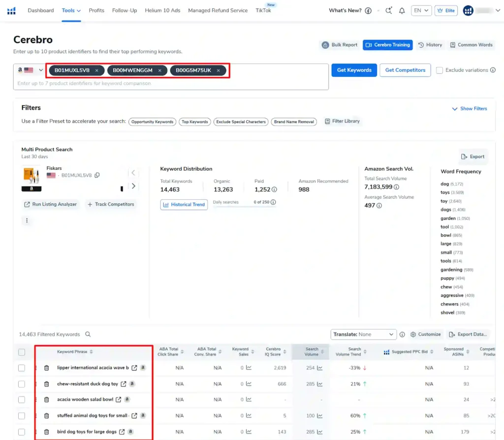
Task: Open Amazon icon for stuffed animal dog toys
Action: pos(143,415)
